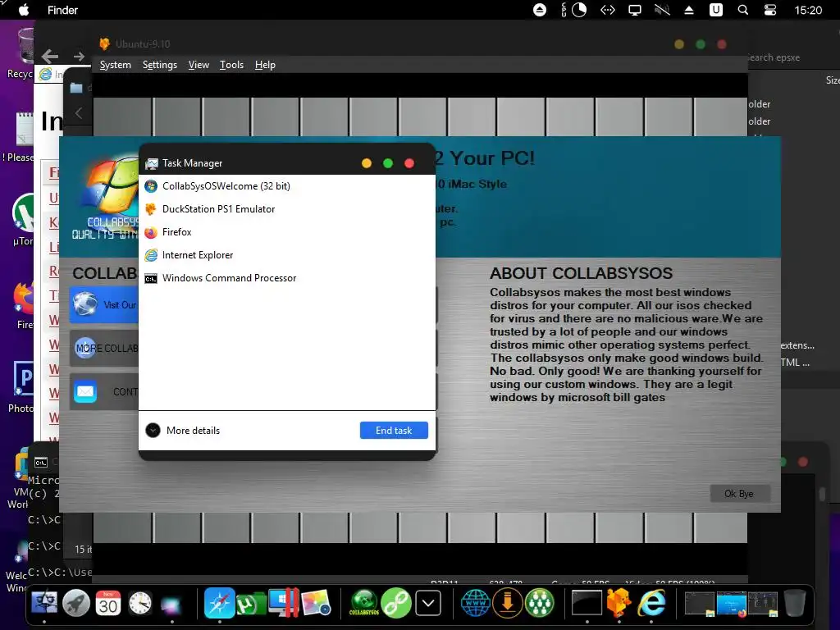The height and width of the screenshot is (630, 840).
Task: Open the Settings menu in DuckStation window
Action: [x=160, y=65]
